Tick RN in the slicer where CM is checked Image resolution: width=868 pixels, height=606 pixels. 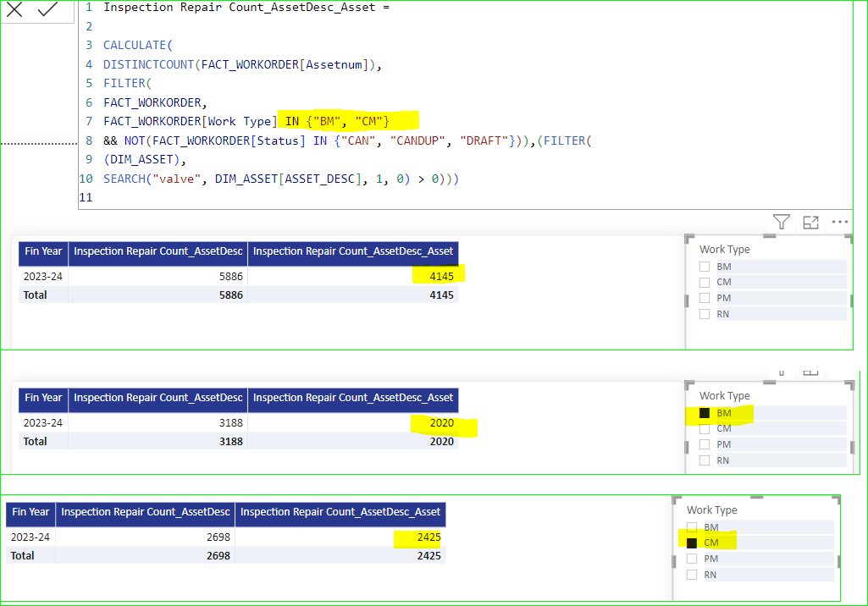691,575
